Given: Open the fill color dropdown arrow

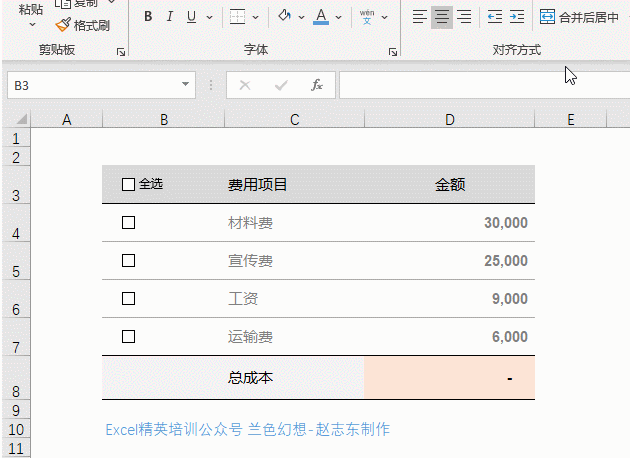Looking at the screenshot, I should click(301, 17).
